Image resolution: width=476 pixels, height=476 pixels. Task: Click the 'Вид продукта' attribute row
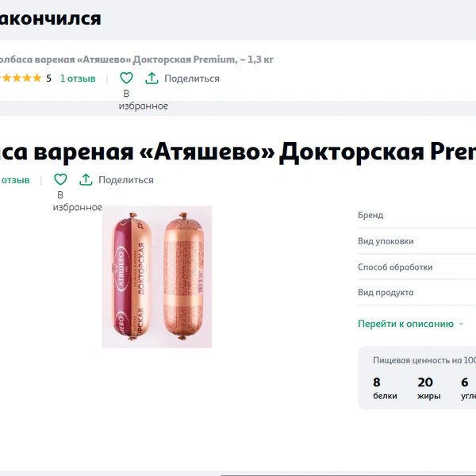[416, 292]
